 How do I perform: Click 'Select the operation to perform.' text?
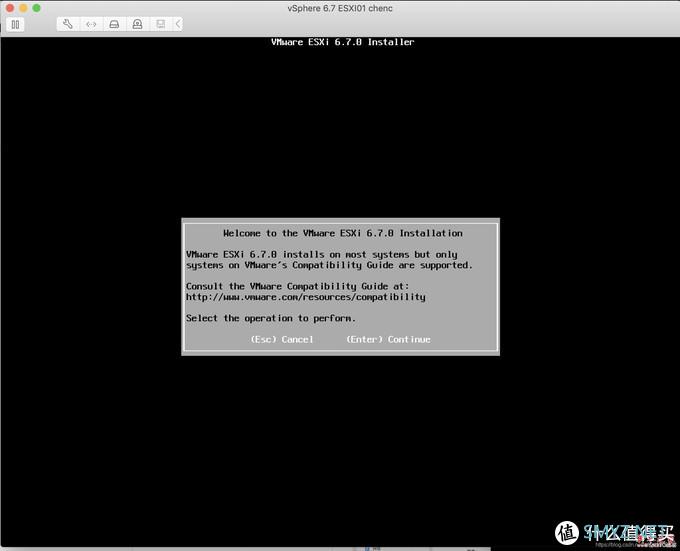[271, 318]
